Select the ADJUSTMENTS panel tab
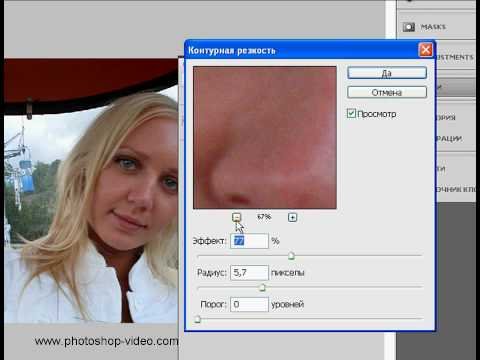The image size is (480, 360). coord(454,57)
